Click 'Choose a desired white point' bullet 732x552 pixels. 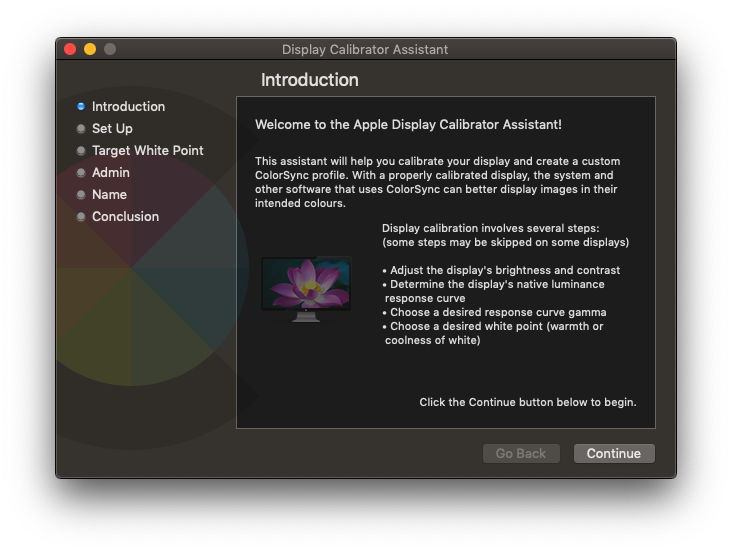(493, 333)
